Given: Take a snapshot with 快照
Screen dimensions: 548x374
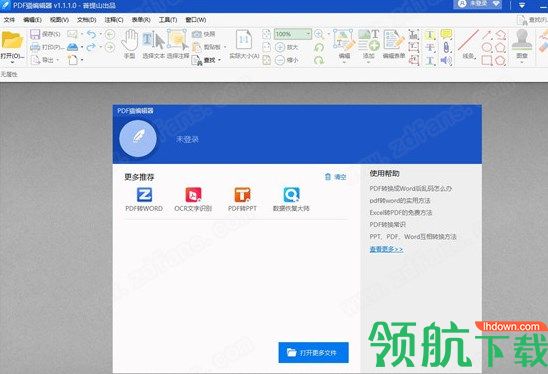Looking at the screenshot, I should (203, 34).
